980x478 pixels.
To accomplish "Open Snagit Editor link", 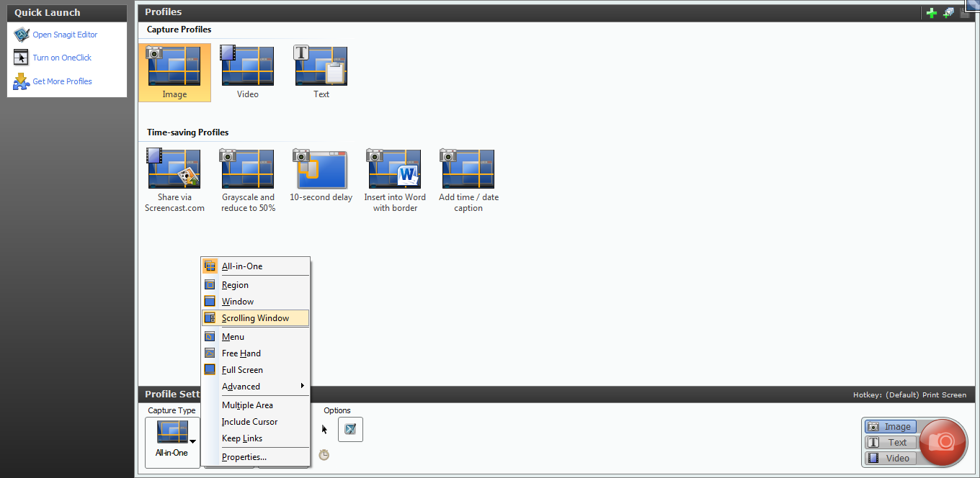I will pos(65,35).
